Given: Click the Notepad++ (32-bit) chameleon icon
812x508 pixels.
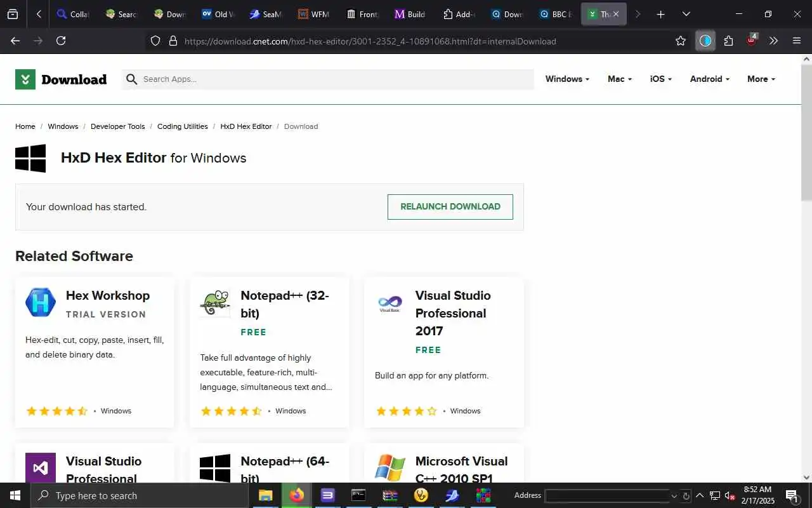Looking at the screenshot, I should 215,303.
